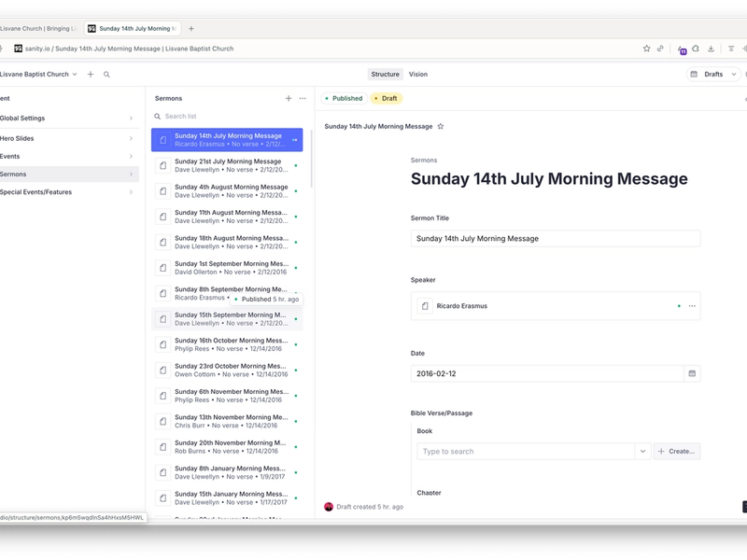This screenshot has height=560, width=747.
Task: Click the Draft created 5 hr. ago status
Action: [x=370, y=507]
